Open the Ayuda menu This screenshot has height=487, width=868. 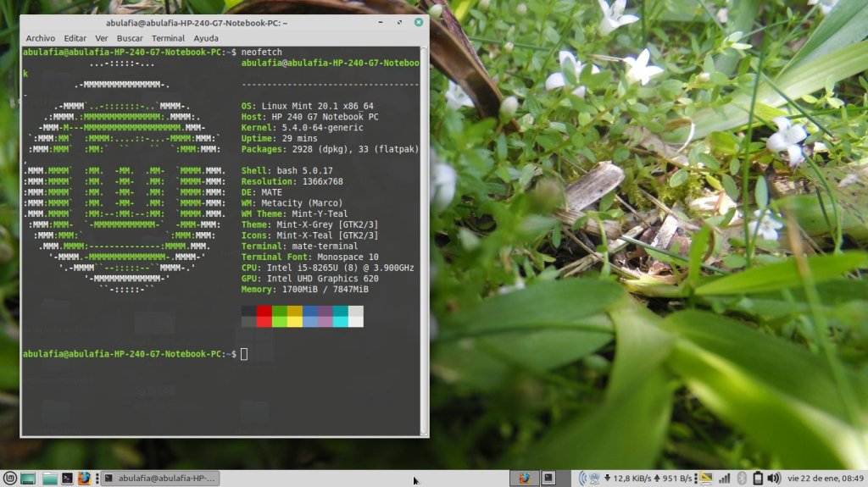coord(206,38)
